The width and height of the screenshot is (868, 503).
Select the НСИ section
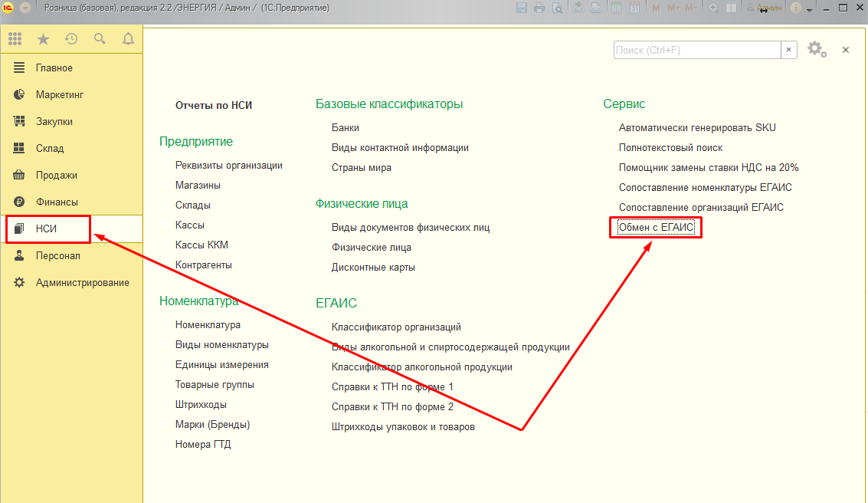pyautogui.click(x=71, y=228)
